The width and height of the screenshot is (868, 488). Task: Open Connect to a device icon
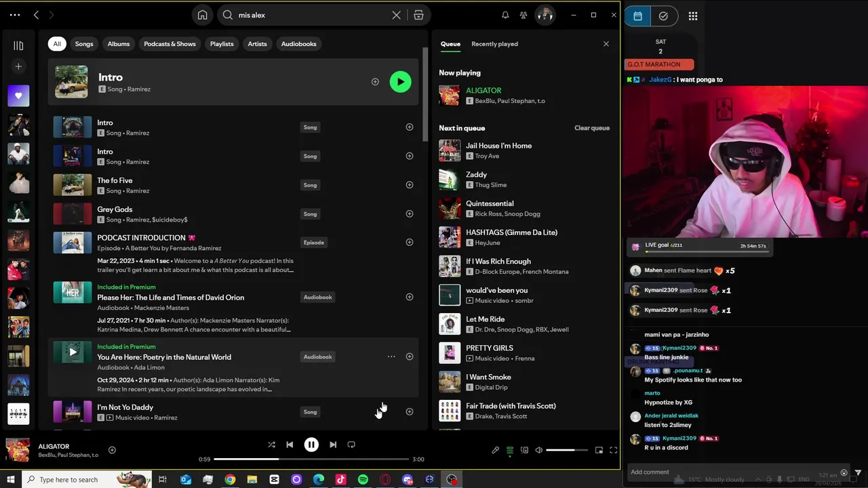click(x=524, y=450)
